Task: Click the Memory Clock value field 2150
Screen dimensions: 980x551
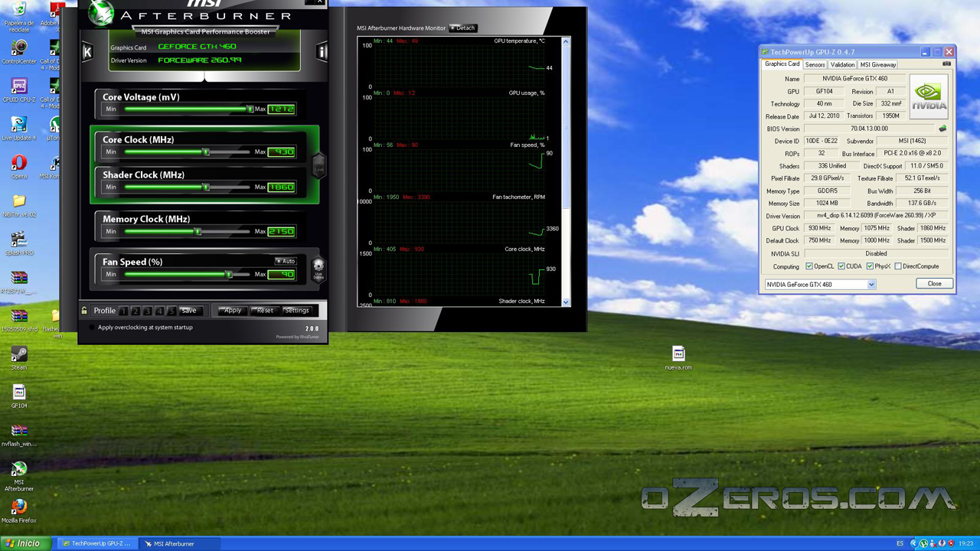Action: (x=281, y=231)
